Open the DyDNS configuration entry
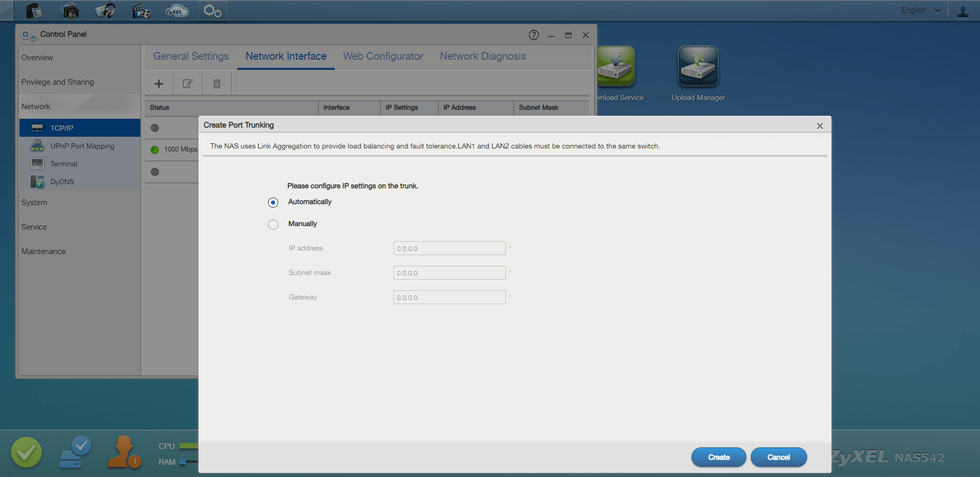 [62, 182]
